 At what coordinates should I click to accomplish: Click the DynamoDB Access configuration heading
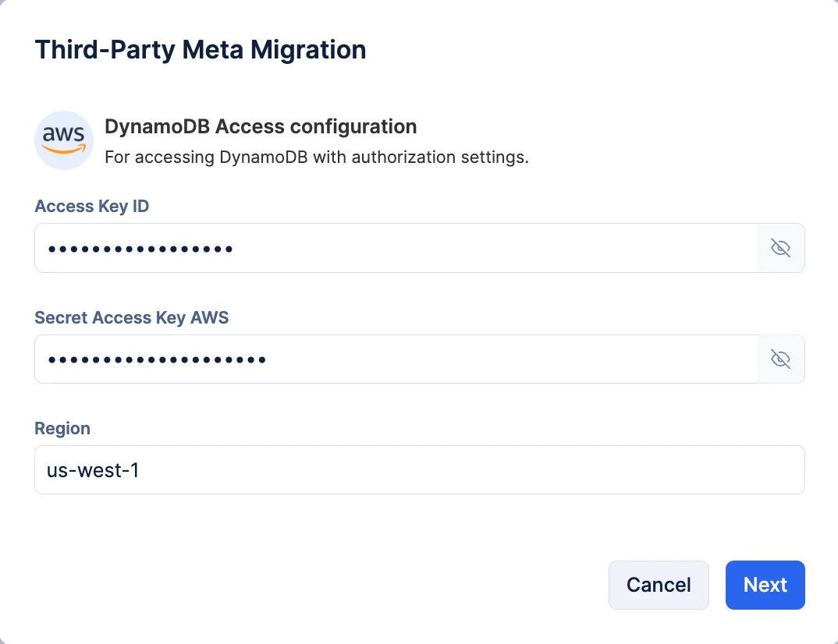[x=261, y=126]
